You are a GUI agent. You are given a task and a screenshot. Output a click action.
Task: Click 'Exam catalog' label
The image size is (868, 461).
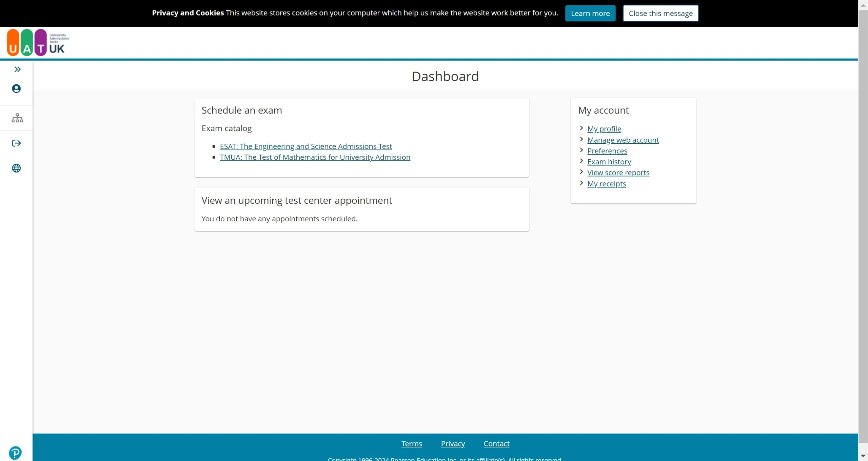tap(226, 128)
